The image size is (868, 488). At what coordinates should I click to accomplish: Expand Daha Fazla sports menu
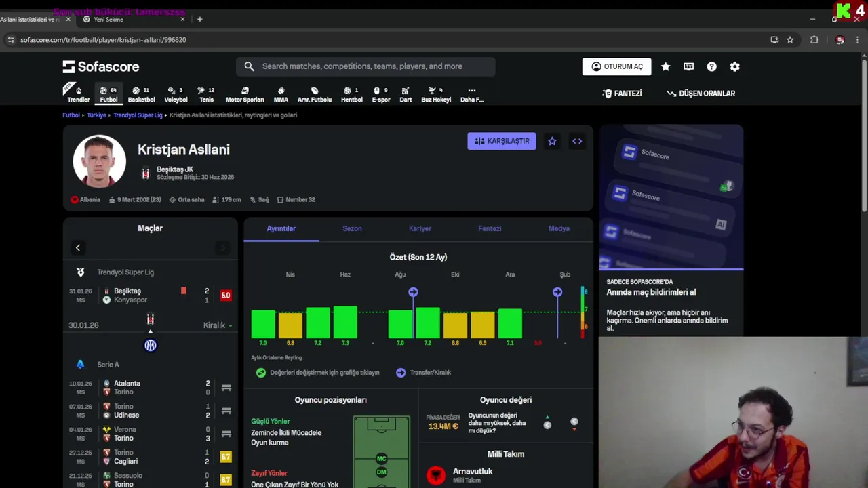click(472, 94)
